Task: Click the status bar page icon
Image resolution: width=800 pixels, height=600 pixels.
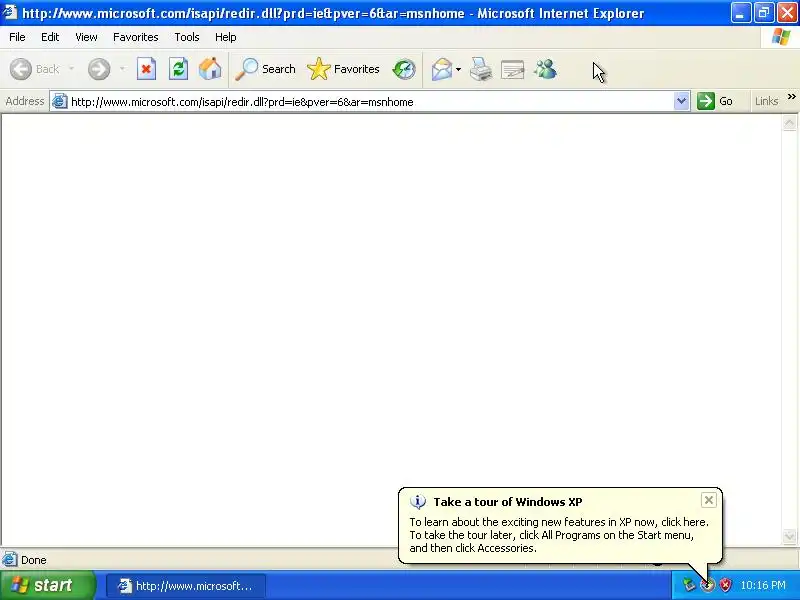Action: click(x=10, y=560)
